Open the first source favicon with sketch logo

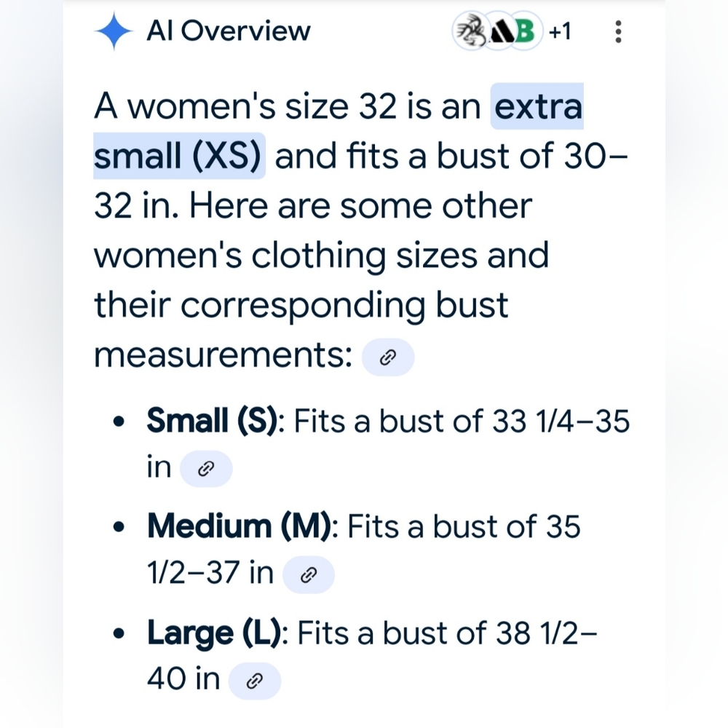[x=470, y=31]
